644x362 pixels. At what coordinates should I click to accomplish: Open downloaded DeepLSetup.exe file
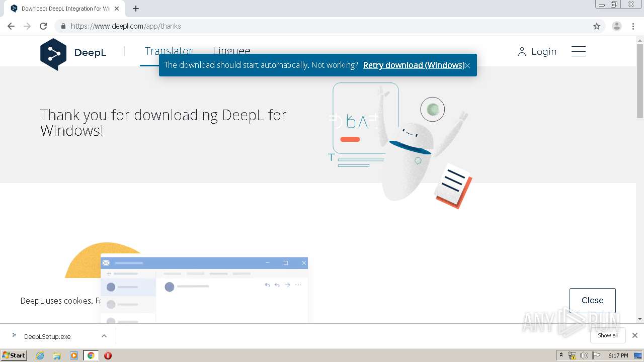coord(47,336)
